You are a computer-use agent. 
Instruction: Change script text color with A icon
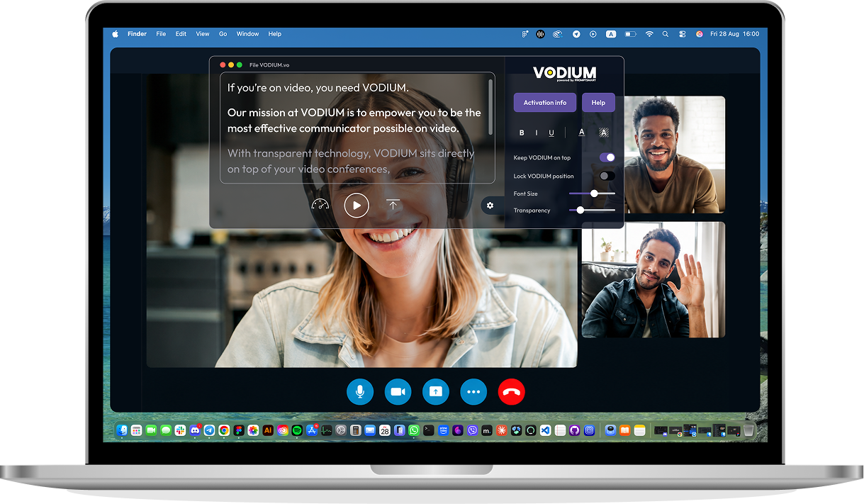click(582, 133)
